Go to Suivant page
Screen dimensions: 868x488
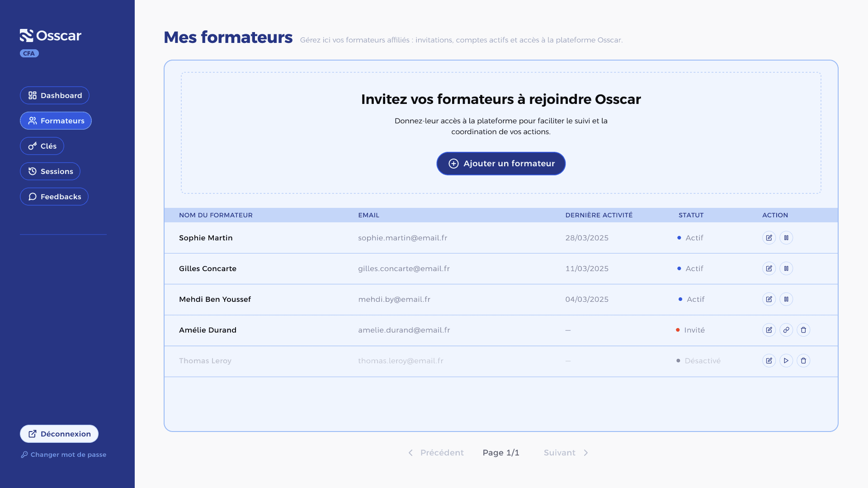[x=566, y=453]
